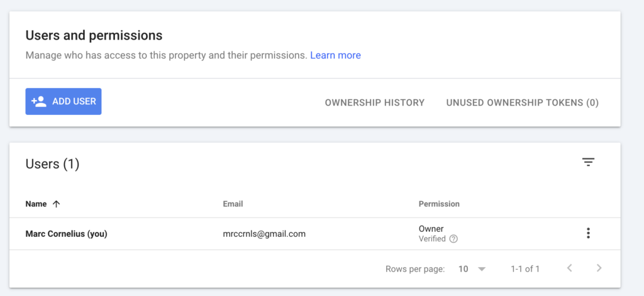
Task: Go to the previous page of users
Action: coord(569,268)
